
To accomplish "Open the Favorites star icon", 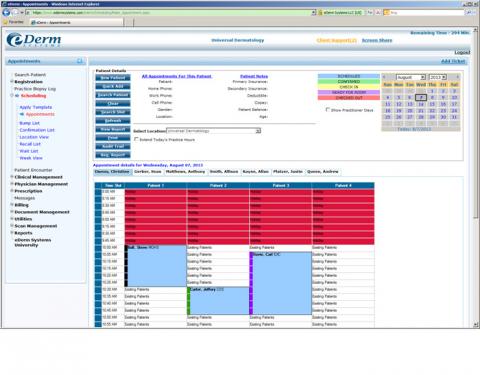I will click(x=5, y=22).
